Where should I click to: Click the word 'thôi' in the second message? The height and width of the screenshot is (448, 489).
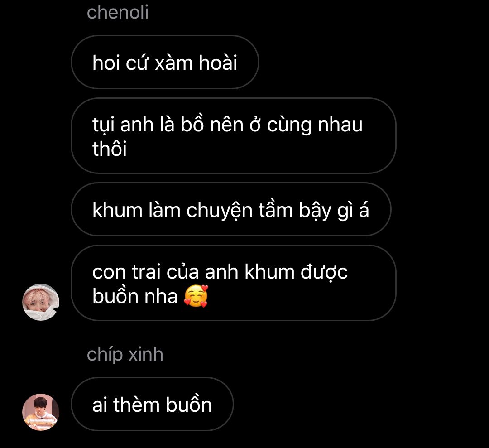pyautogui.click(x=110, y=148)
